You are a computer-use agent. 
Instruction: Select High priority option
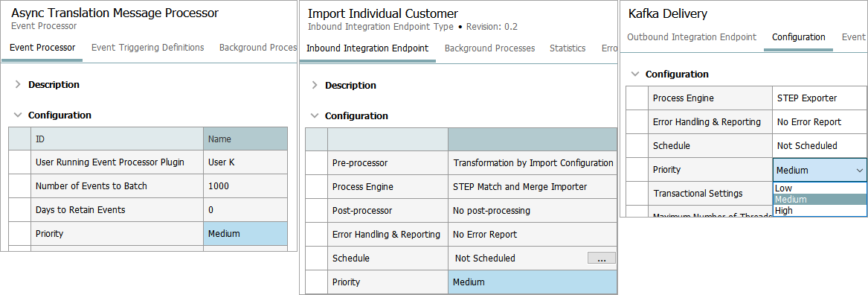[x=820, y=211]
